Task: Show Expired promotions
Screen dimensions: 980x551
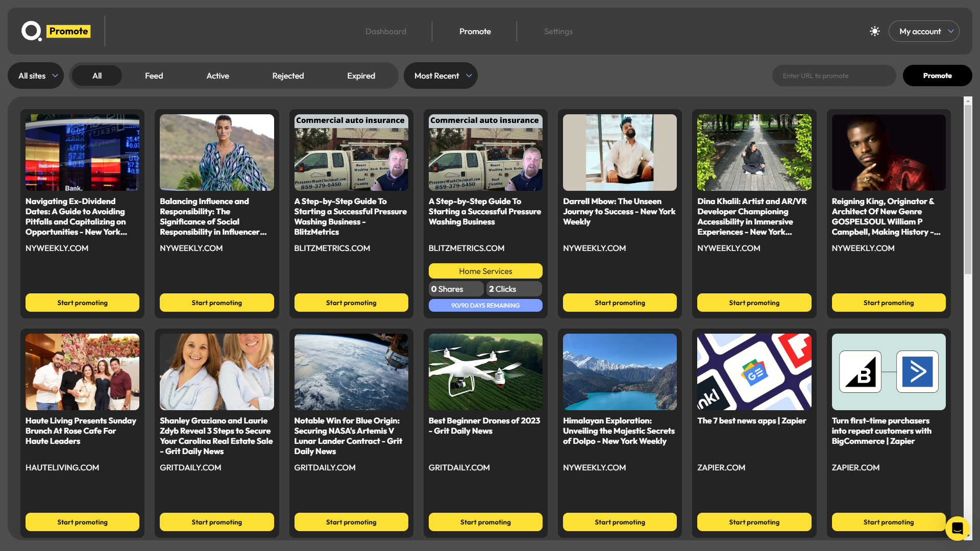Action: [x=361, y=76]
